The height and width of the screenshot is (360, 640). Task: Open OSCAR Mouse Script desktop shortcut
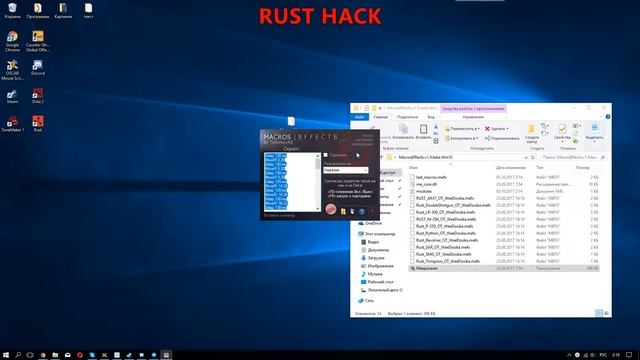pyautogui.click(x=12, y=70)
